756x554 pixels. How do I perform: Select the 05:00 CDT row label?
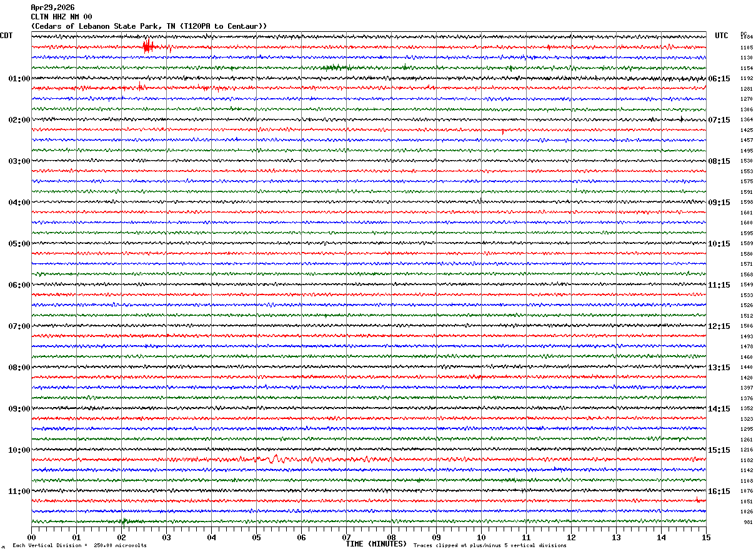tap(19, 244)
